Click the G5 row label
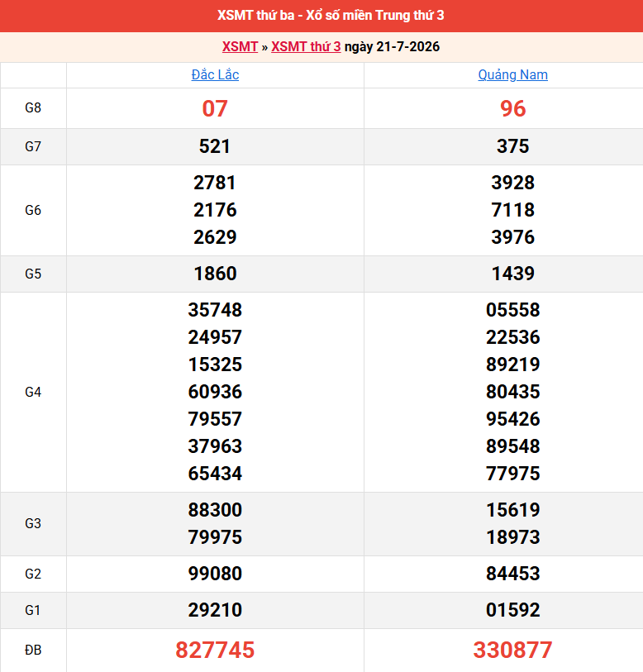 click(x=33, y=274)
